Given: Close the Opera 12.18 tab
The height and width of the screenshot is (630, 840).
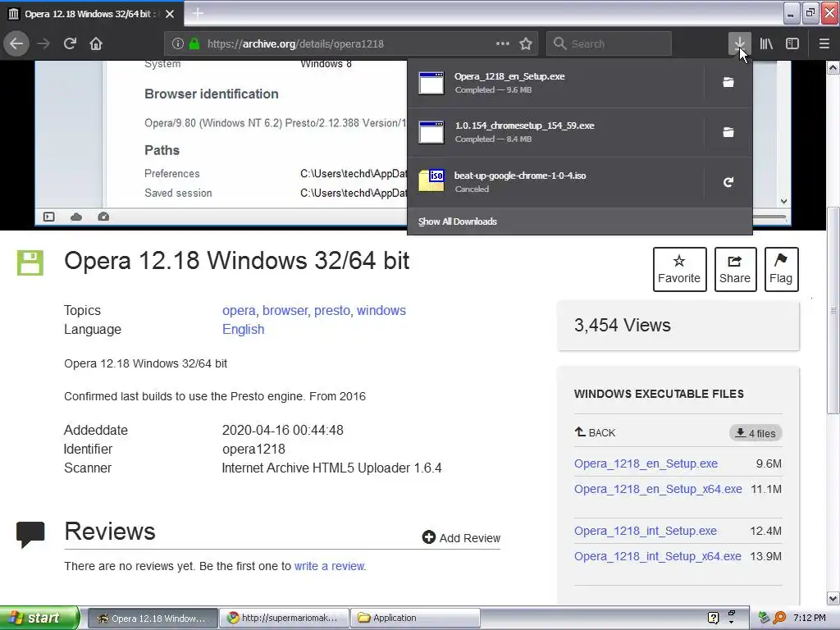Looking at the screenshot, I should 170,13.
